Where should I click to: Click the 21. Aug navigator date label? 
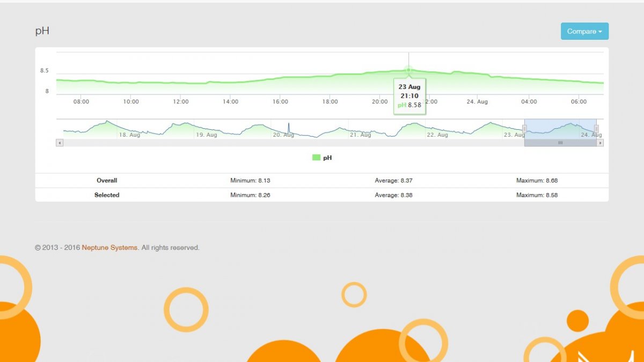[361, 135]
